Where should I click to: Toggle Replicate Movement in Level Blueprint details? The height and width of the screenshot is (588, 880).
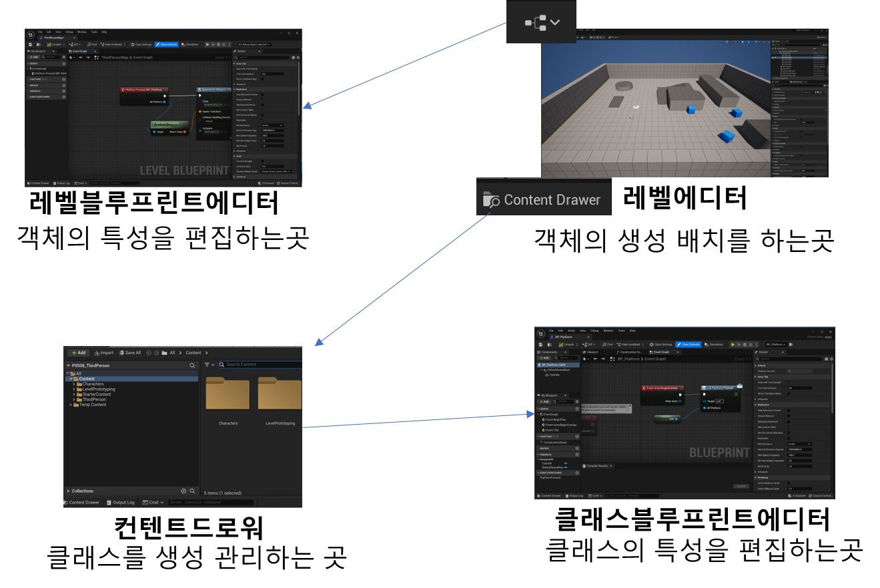pos(262,105)
